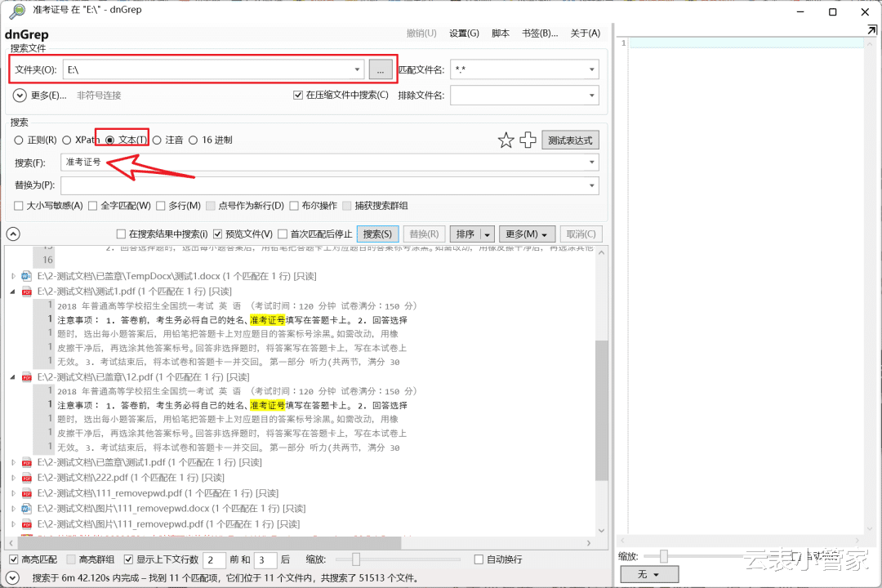Click the context lines before field

(214, 560)
